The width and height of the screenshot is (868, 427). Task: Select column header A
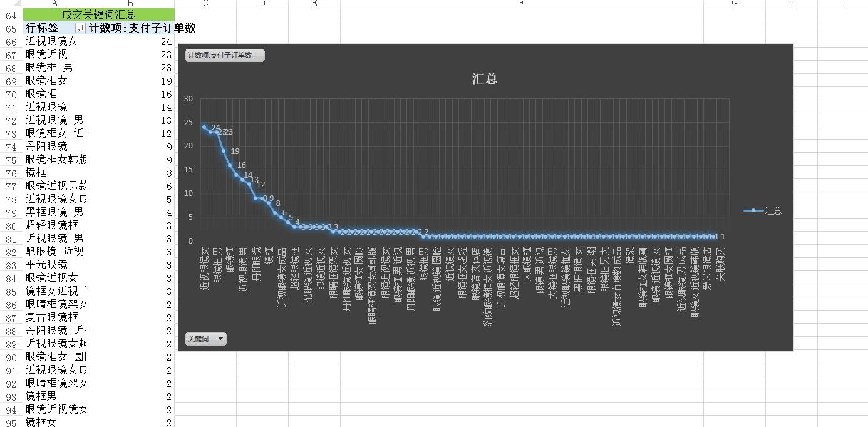(x=54, y=4)
